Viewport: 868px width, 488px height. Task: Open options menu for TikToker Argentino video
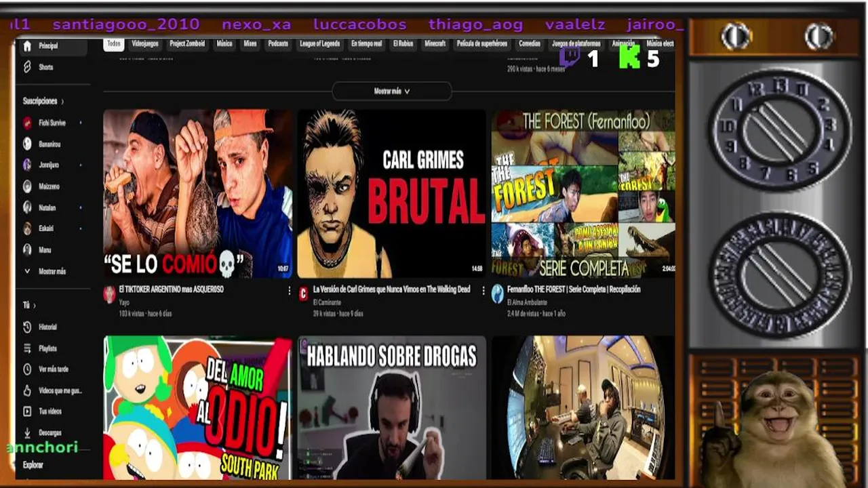[289, 291]
